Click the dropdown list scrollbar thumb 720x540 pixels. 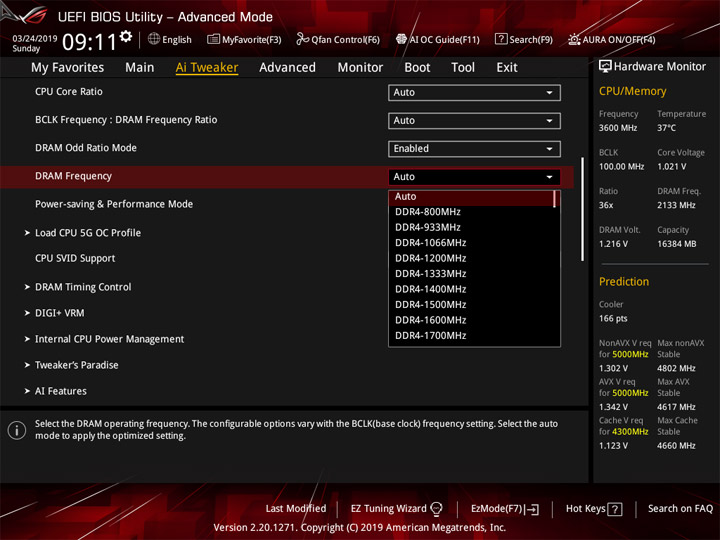pos(555,199)
